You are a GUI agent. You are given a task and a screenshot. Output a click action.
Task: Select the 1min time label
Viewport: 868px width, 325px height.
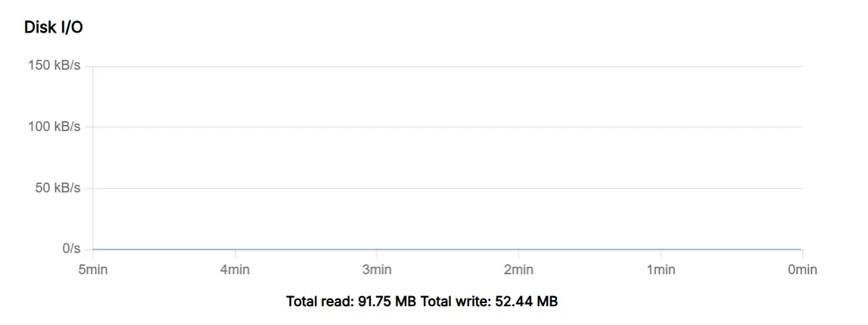coord(661,270)
